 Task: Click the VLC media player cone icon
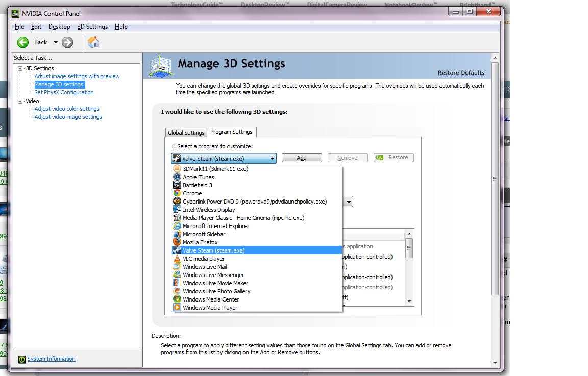coord(177,259)
